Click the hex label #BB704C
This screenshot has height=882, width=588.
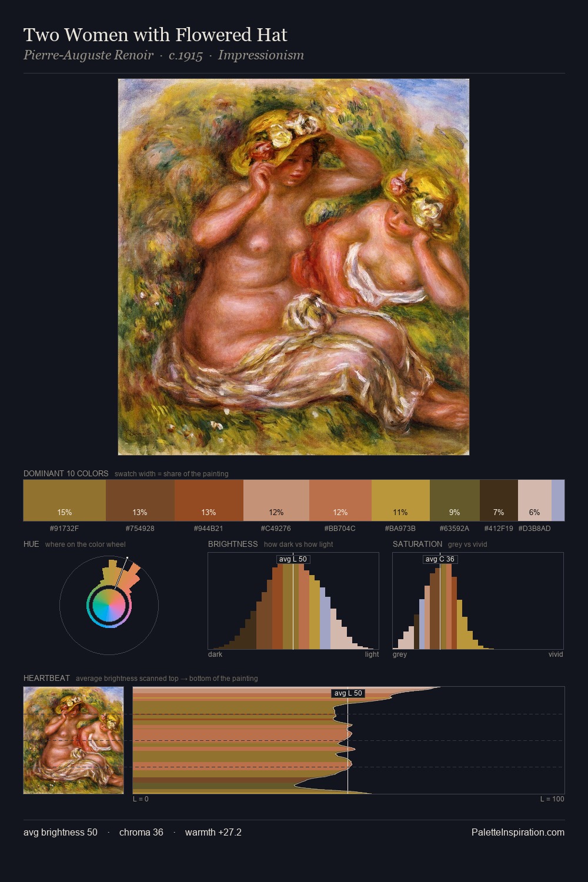pyautogui.click(x=340, y=529)
